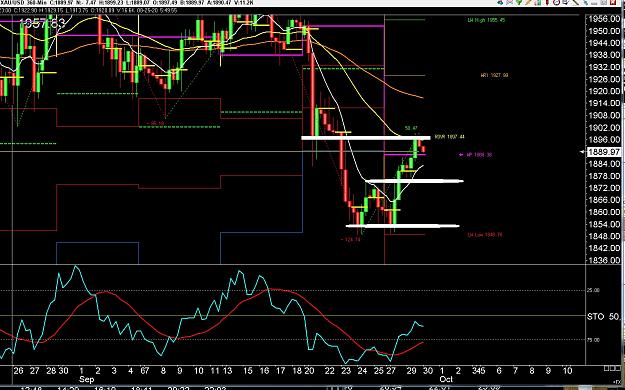The image size is (625, 390).
Task: Click the HR1 1927.99 level label
Action: 495,75
